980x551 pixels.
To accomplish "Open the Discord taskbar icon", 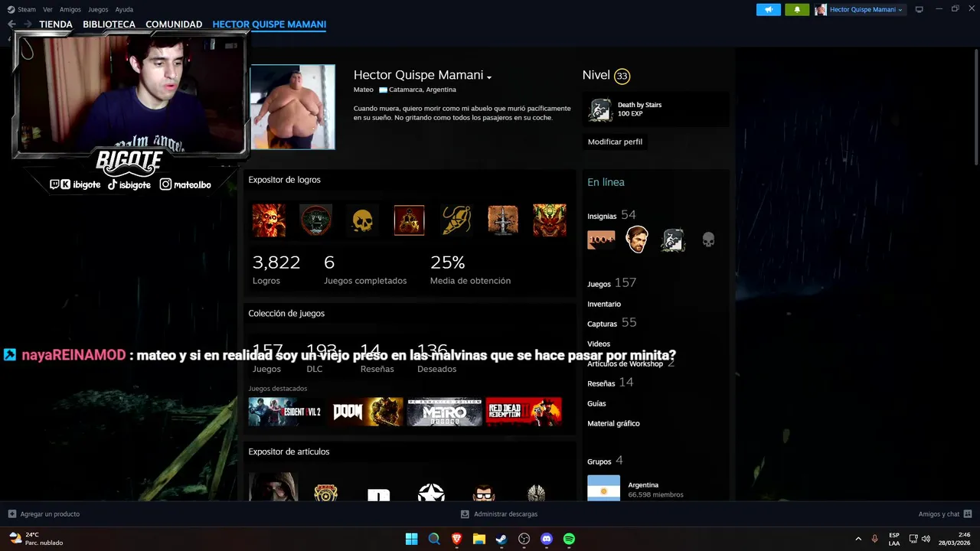I will coord(547,539).
